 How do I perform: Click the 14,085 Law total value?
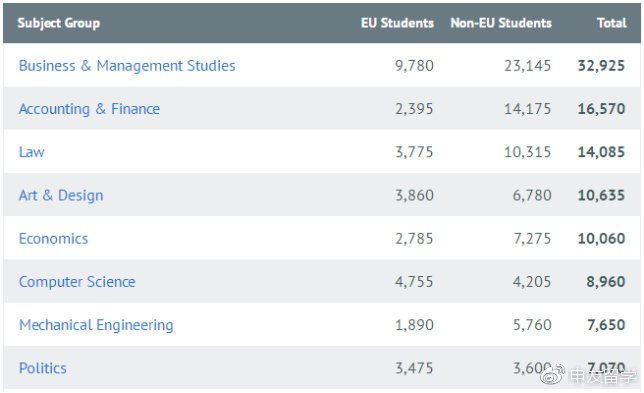click(x=601, y=152)
